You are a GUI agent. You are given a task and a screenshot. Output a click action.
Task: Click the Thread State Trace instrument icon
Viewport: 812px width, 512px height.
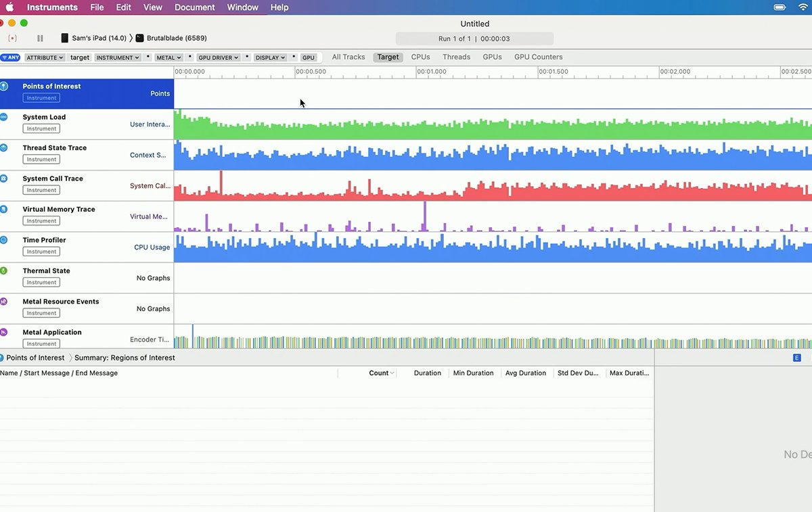coord(4,147)
